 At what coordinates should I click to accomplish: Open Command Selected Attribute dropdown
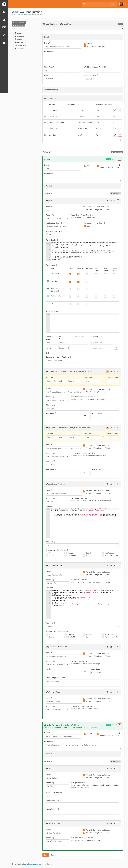coord(63,360)
